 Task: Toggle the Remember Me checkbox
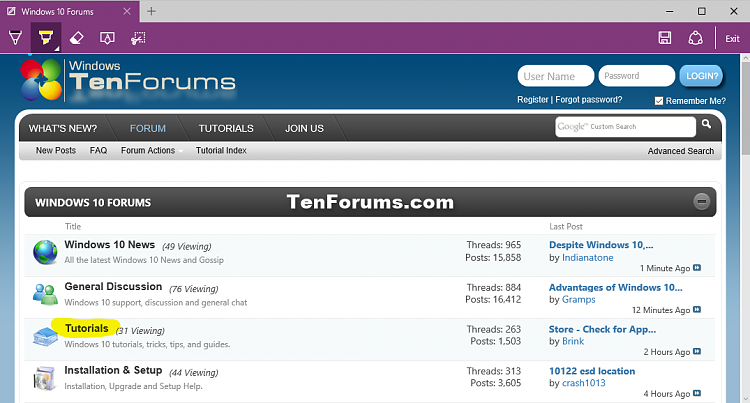tap(659, 101)
